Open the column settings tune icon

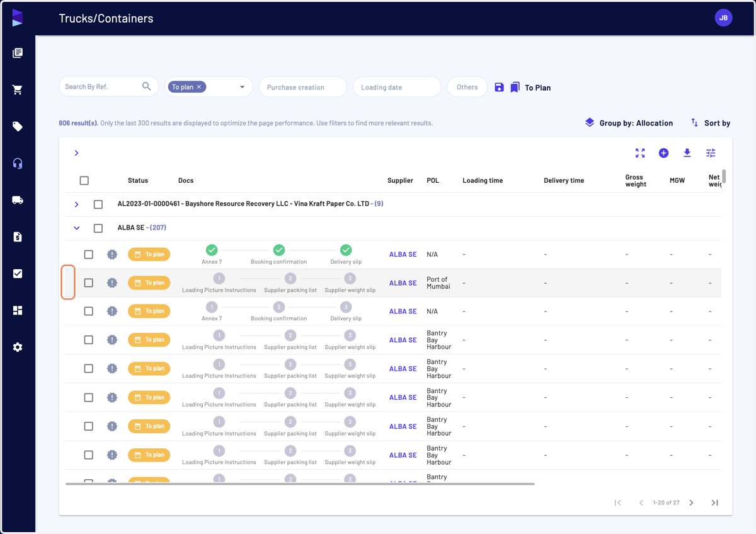coord(711,153)
